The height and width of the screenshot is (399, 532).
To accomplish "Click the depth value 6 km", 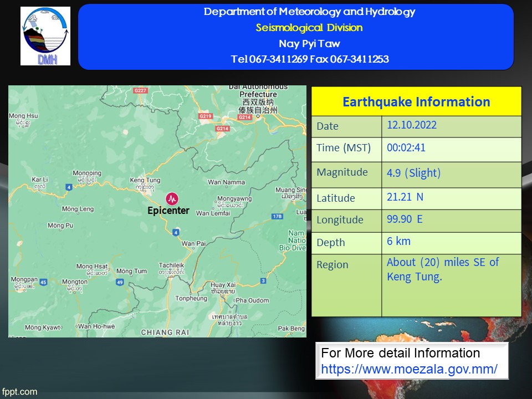I will tap(398, 241).
